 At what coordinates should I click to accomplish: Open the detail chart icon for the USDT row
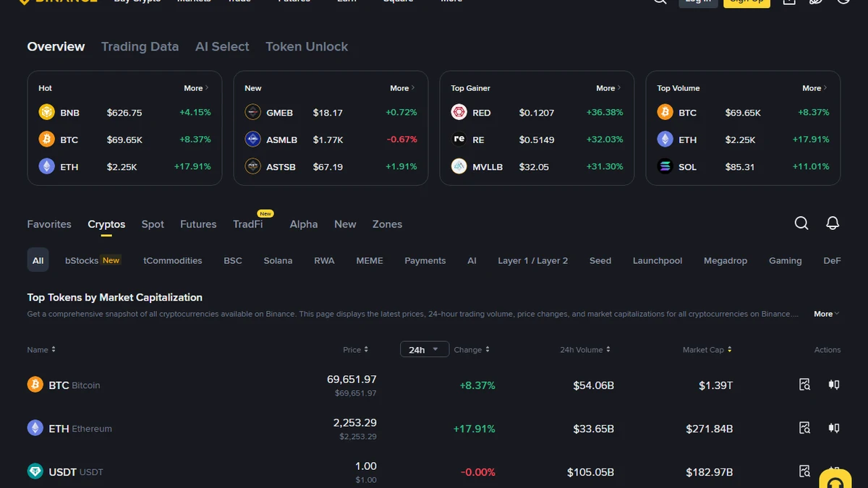(x=804, y=471)
